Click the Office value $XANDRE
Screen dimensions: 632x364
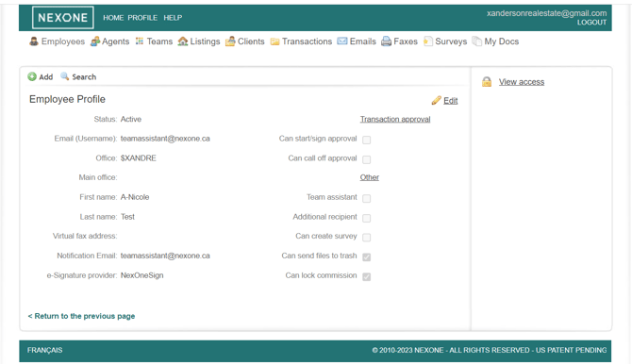[139, 158]
